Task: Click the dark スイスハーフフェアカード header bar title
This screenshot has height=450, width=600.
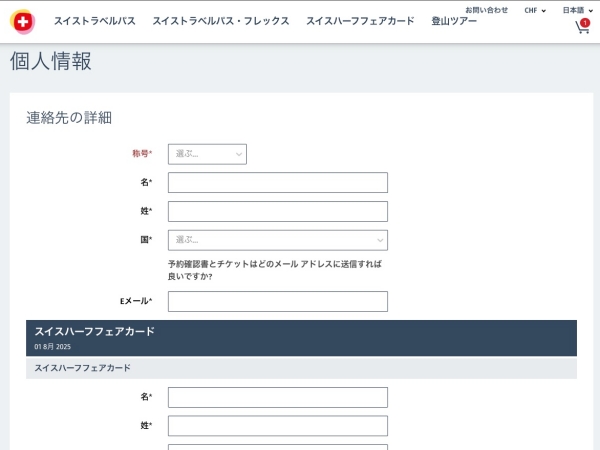Action: click(95, 331)
